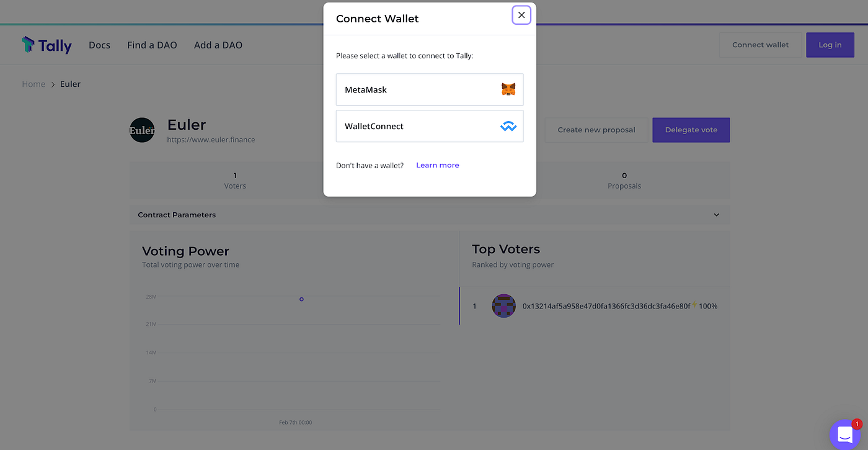Click the Connect wallet header button
This screenshot has height=450, width=868.
[x=761, y=45]
